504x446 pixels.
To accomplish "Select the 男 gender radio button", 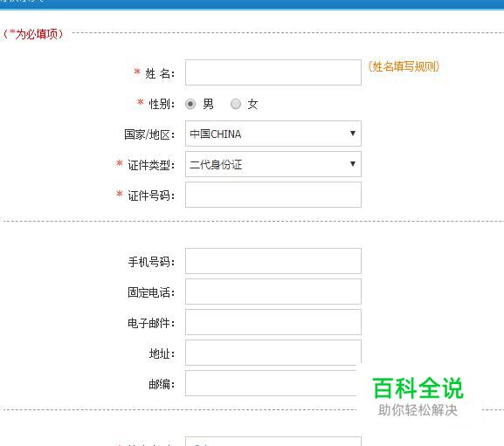I will coord(190,104).
